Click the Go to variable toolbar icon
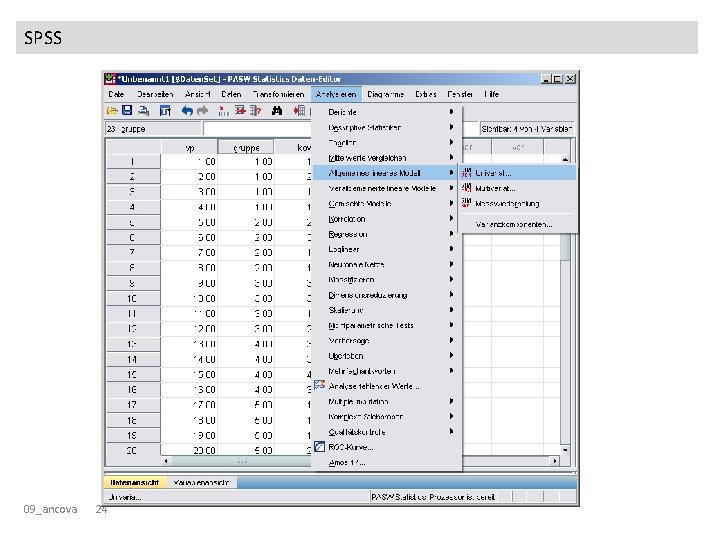720x540 pixels. (240, 111)
